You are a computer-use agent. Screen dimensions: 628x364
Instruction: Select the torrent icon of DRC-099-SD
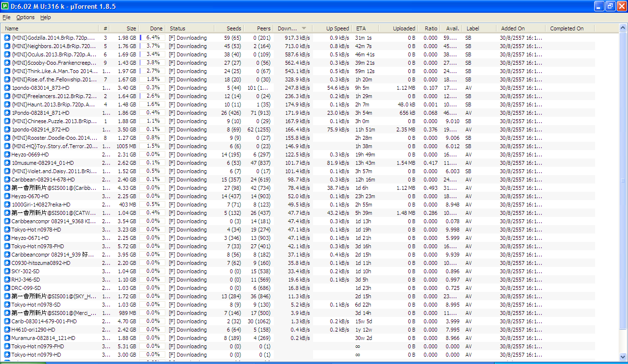coord(7,288)
